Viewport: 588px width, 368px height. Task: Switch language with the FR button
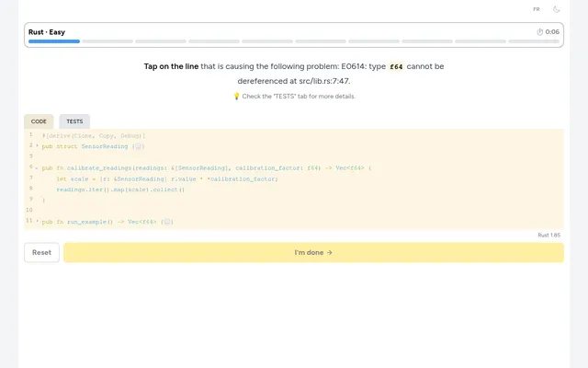pos(537,9)
